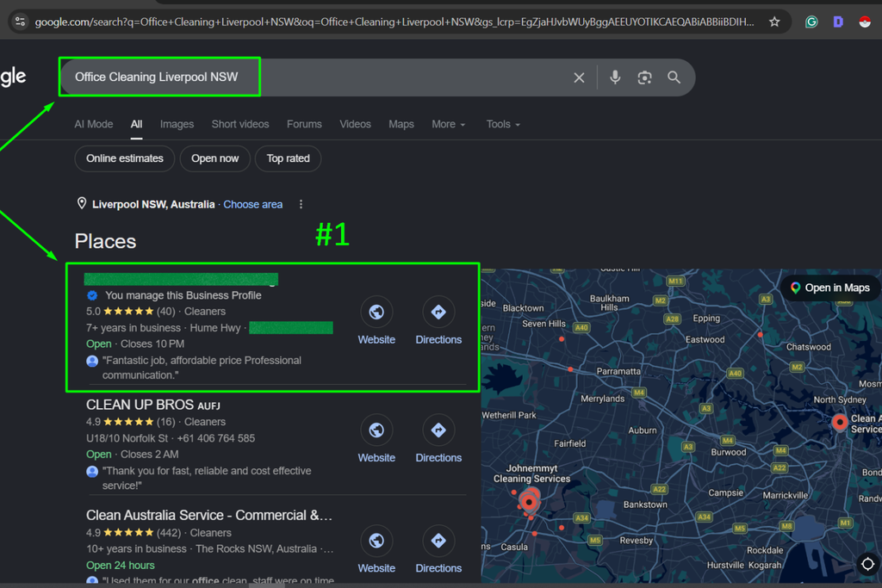The height and width of the screenshot is (588, 882).
Task: Open the CLEAN UP BROS listing title
Action: click(153, 405)
